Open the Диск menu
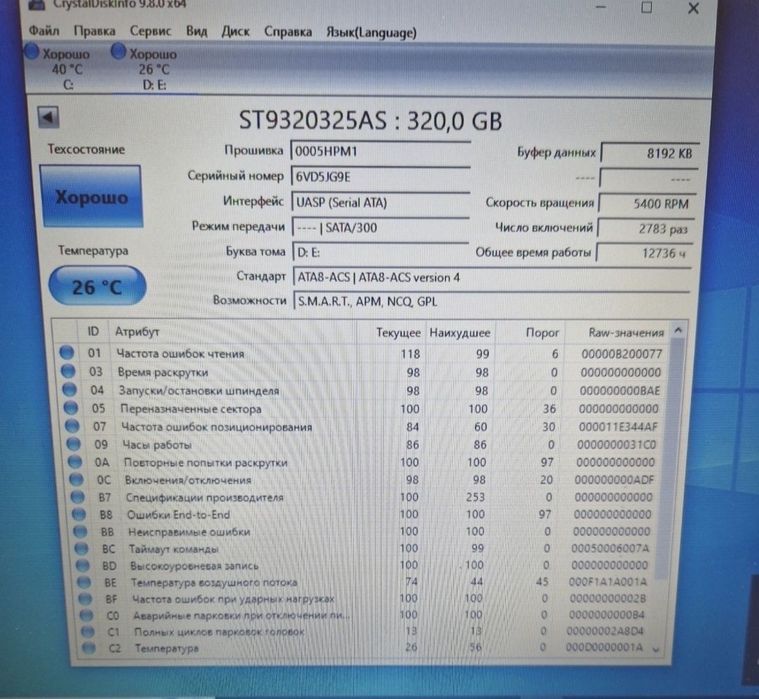This screenshot has height=699, width=759. click(235, 32)
